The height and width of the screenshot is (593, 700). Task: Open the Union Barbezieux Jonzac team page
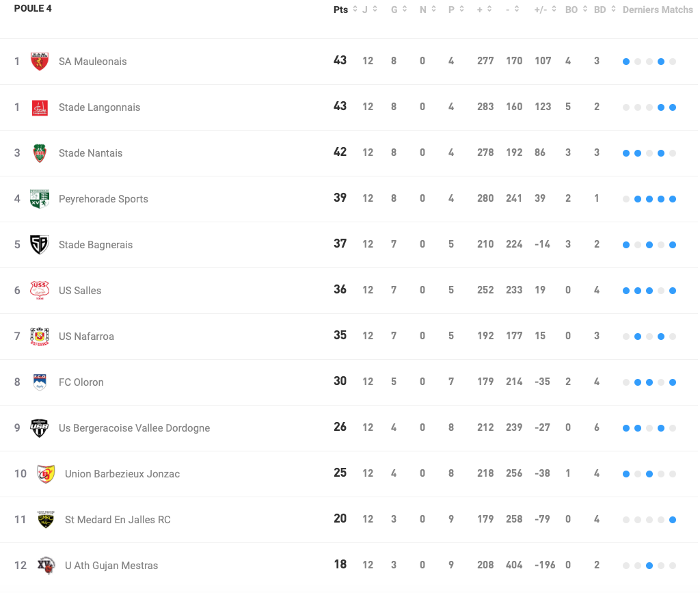[x=121, y=473]
